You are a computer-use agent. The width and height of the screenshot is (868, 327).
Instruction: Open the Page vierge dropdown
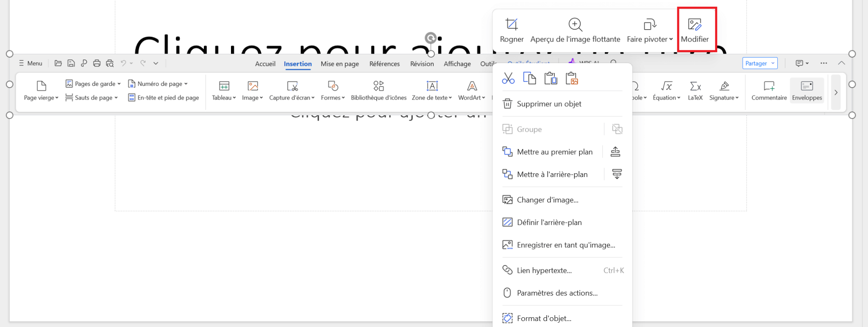(x=41, y=91)
